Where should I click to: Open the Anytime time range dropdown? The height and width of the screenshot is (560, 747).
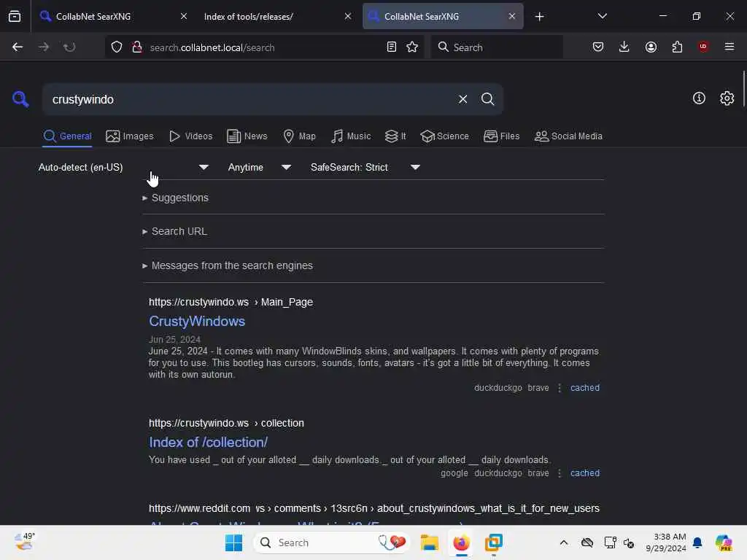259,168
